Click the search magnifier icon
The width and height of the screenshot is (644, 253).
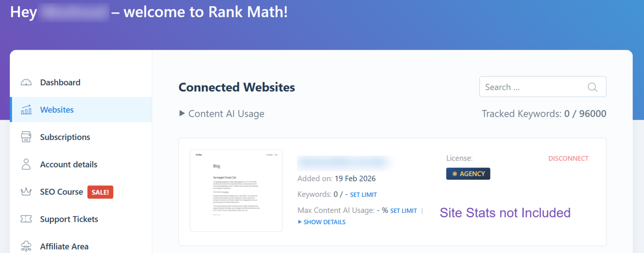(x=592, y=87)
